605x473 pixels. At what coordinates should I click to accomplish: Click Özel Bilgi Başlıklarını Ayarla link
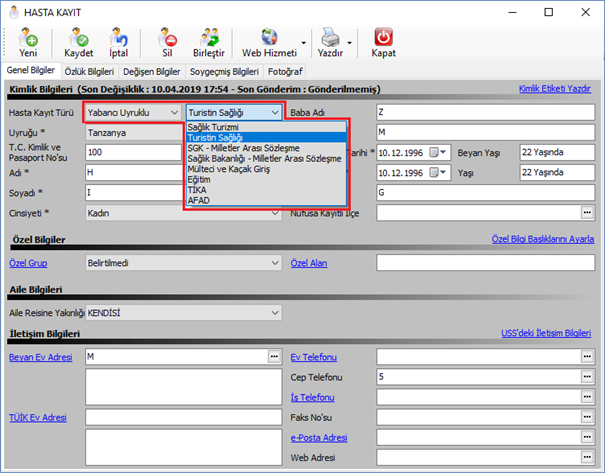coord(542,239)
